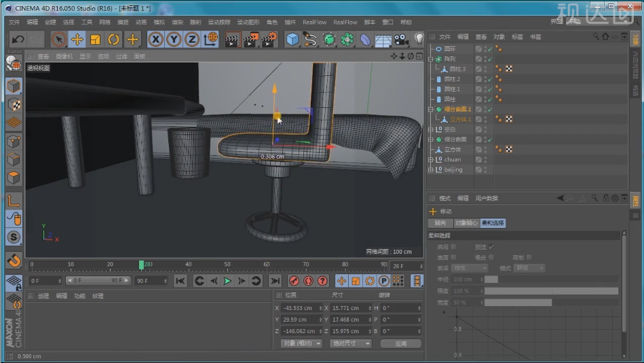Expand the chuan null object
Screen dimensions: 644x363
pyautogui.click(x=431, y=159)
